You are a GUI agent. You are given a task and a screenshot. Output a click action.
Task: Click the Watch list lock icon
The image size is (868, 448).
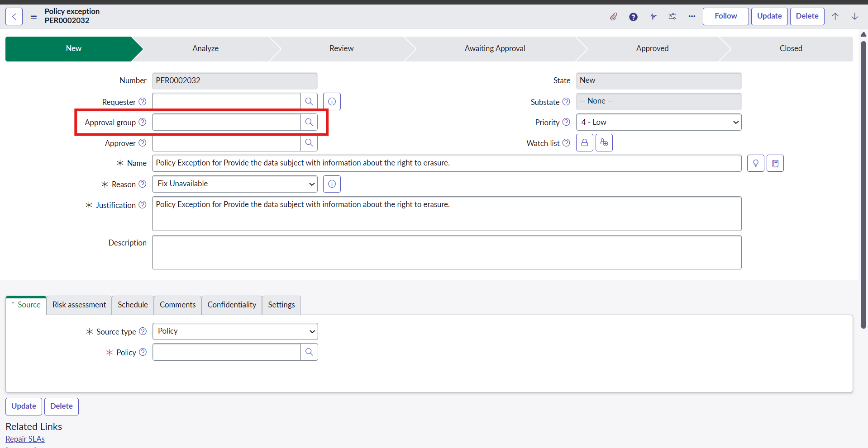pos(585,143)
